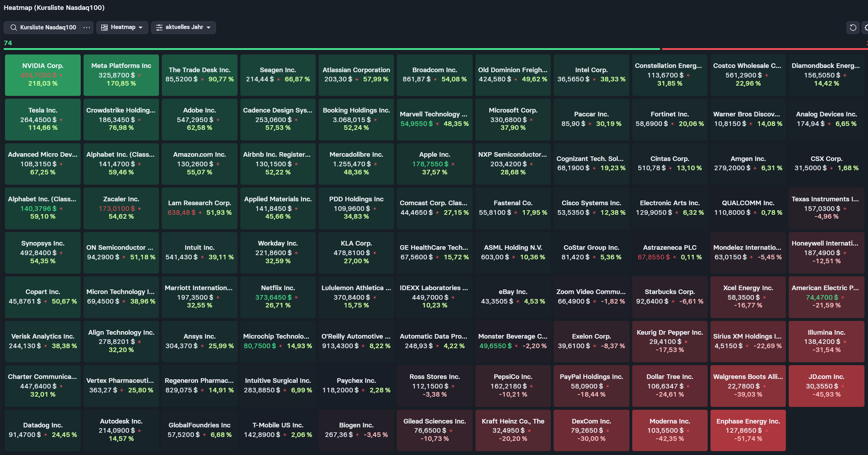
Task: Click the Illumina Inc. tile
Action: point(826,341)
